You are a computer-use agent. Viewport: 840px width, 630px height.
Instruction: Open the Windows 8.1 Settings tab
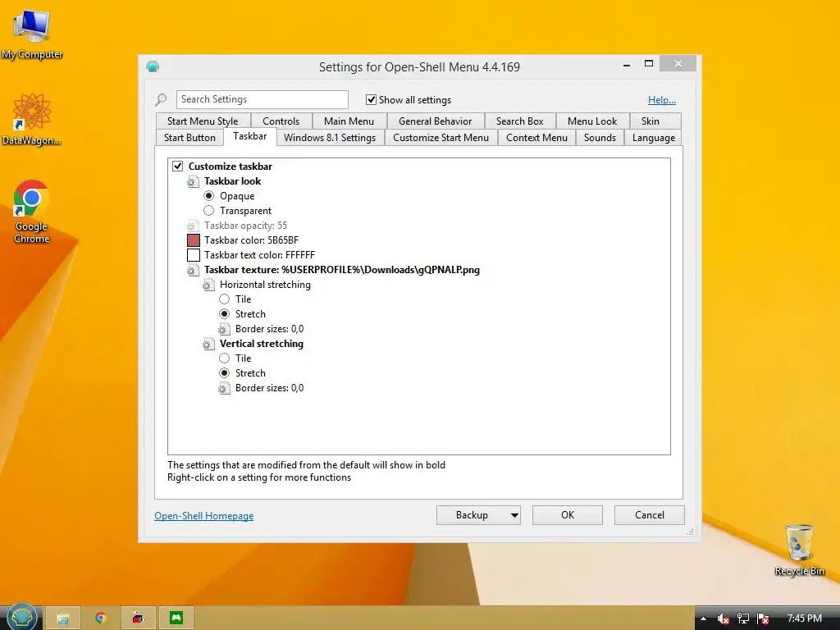[330, 138]
